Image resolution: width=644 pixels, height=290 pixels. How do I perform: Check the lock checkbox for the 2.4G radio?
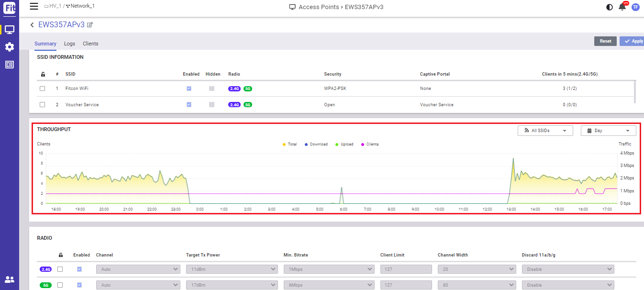60,269
